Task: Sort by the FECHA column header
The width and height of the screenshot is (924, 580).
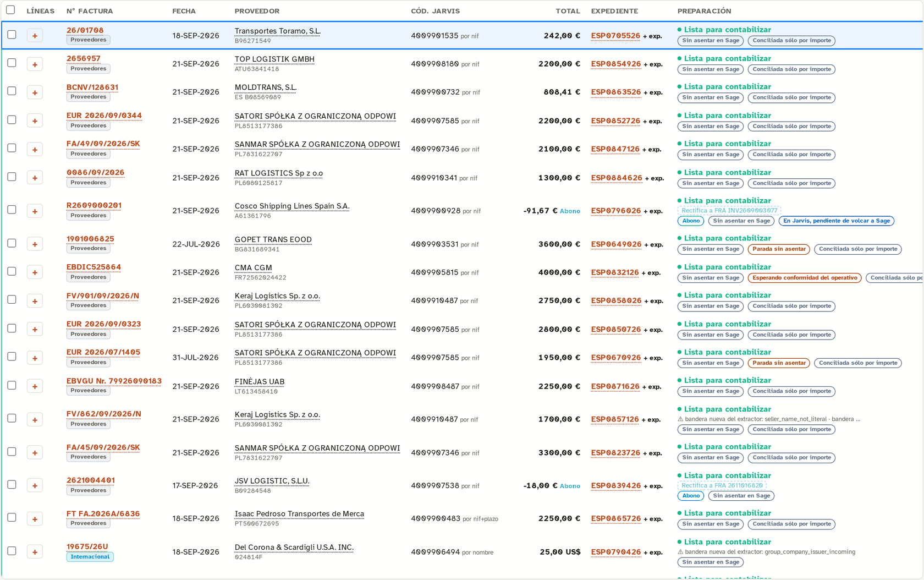Action: point(184,11)
